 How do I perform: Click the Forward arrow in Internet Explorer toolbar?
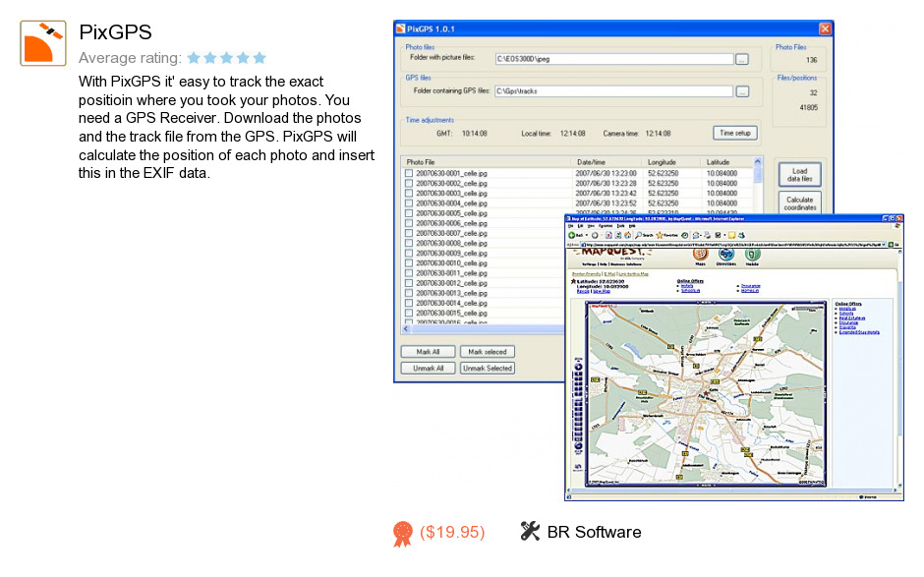595,235
